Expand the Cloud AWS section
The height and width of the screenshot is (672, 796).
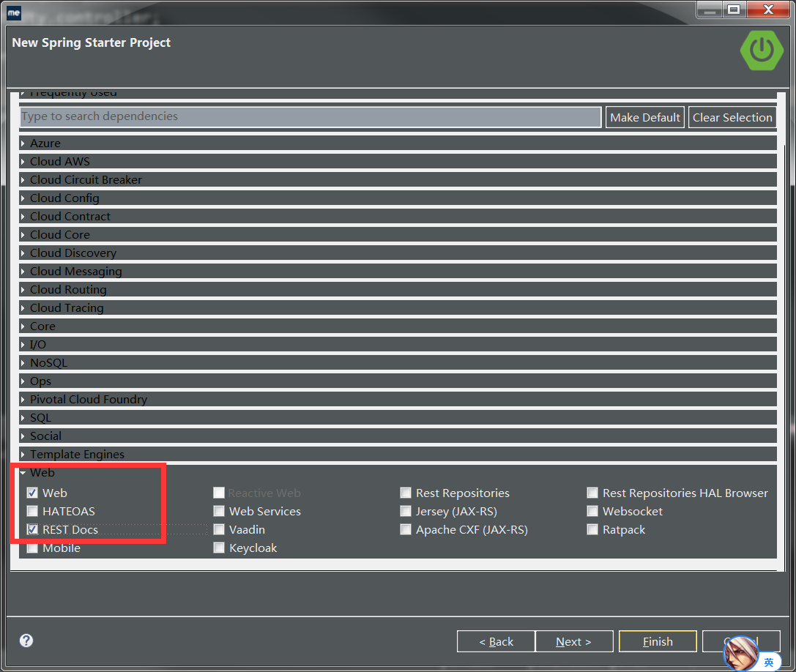[x=398, y=161]
